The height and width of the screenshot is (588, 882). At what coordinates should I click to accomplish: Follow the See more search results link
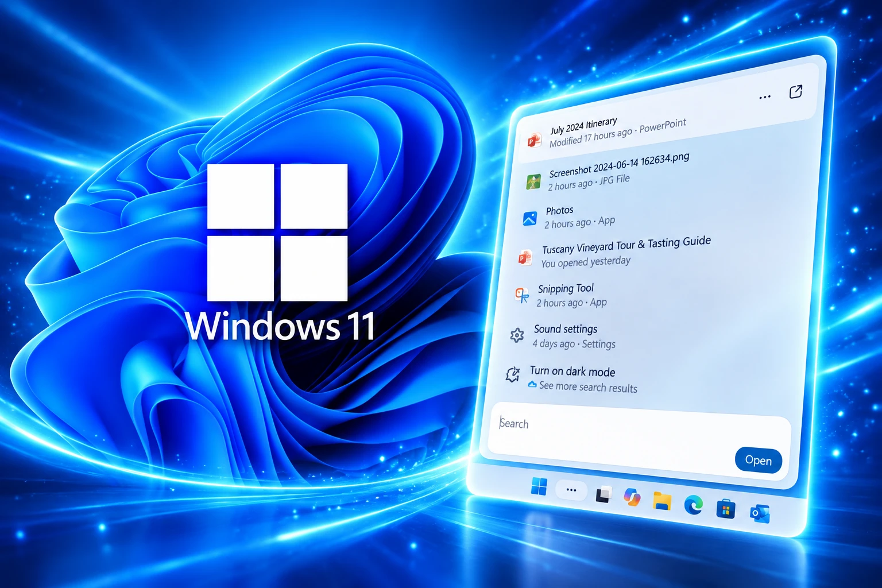[588, 387]
